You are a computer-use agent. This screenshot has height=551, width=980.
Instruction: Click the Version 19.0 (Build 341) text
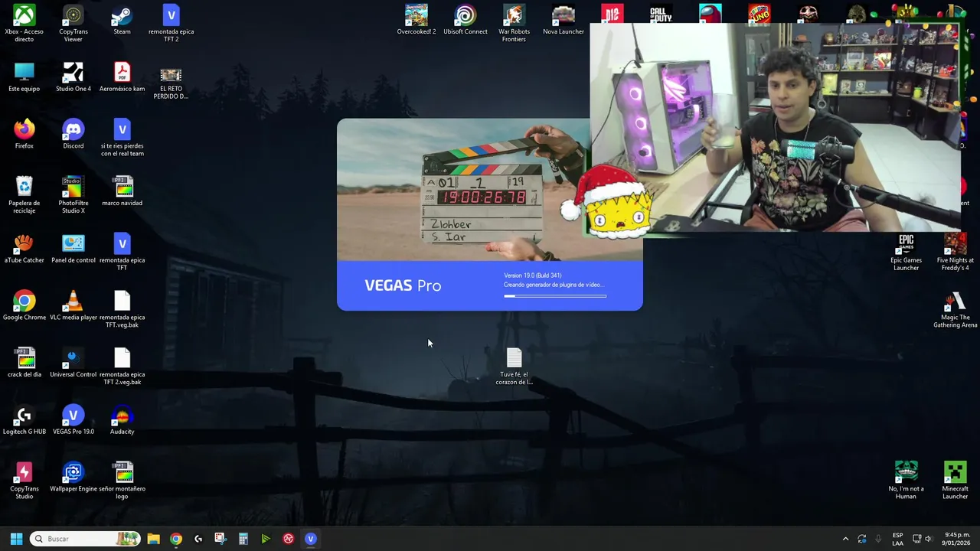pyautogui.click(x=533, y=275)
